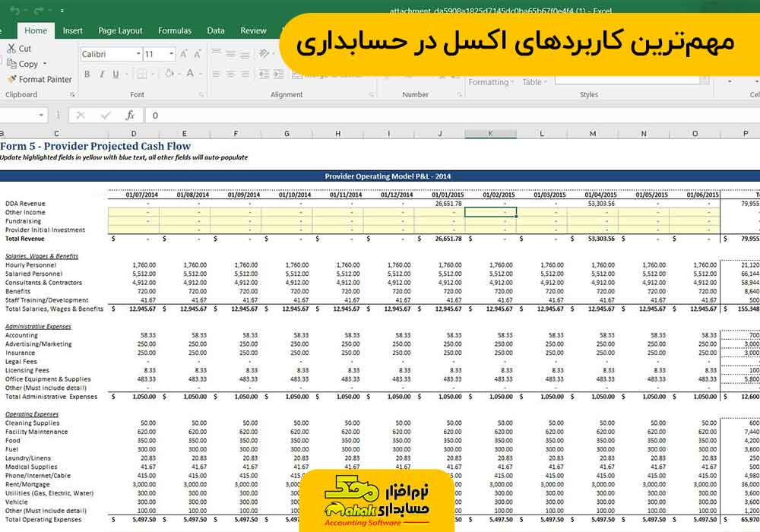Click the Copy button
The width and height of the screenshot is (760, 532).
(x=22, y=64)
